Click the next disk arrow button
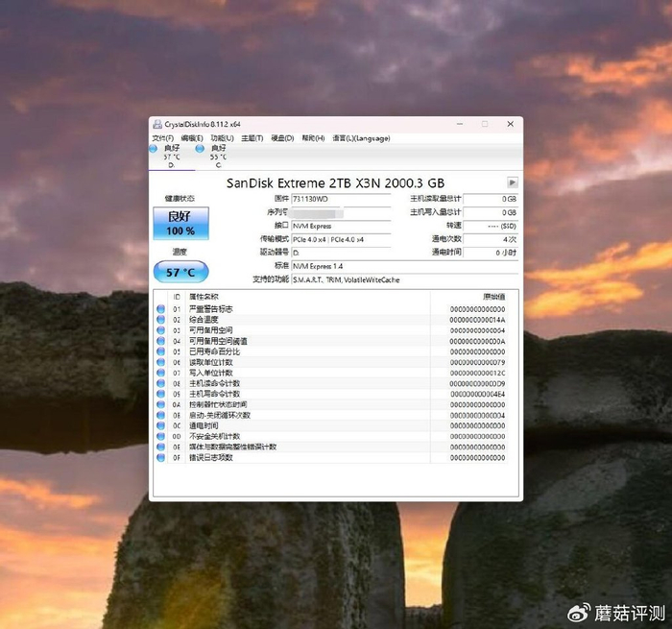 [512, 182]
